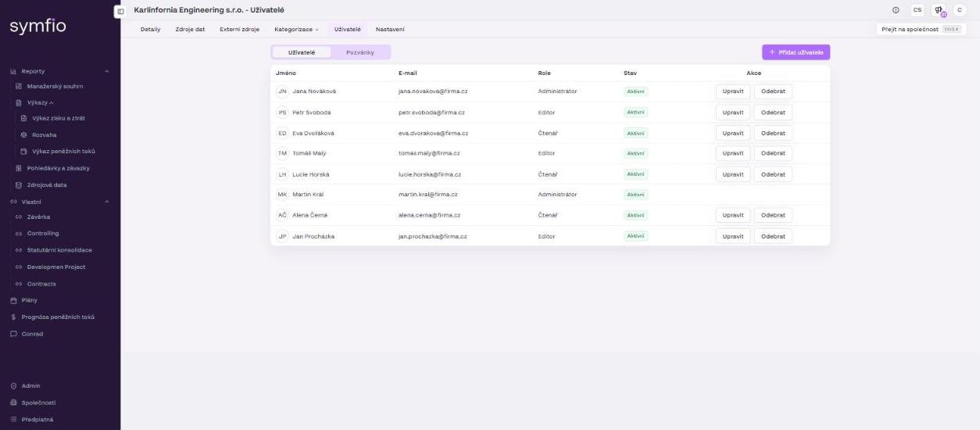Open the Nastavení tab
The image size is (980, 430).
tap(390, 29)
